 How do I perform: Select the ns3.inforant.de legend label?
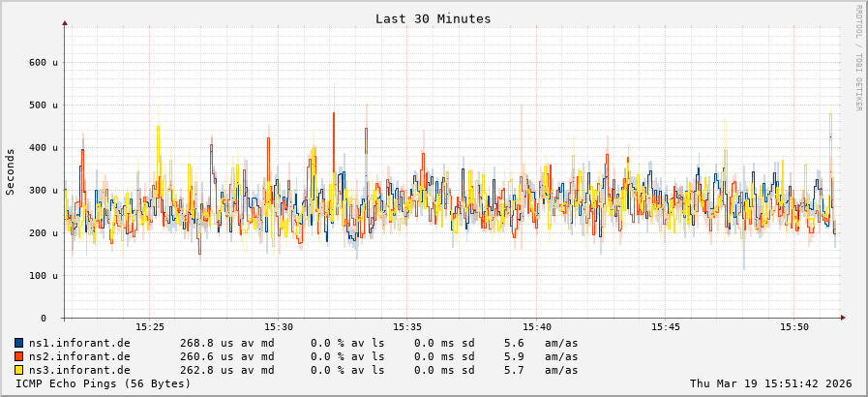(x=79, y=370)
